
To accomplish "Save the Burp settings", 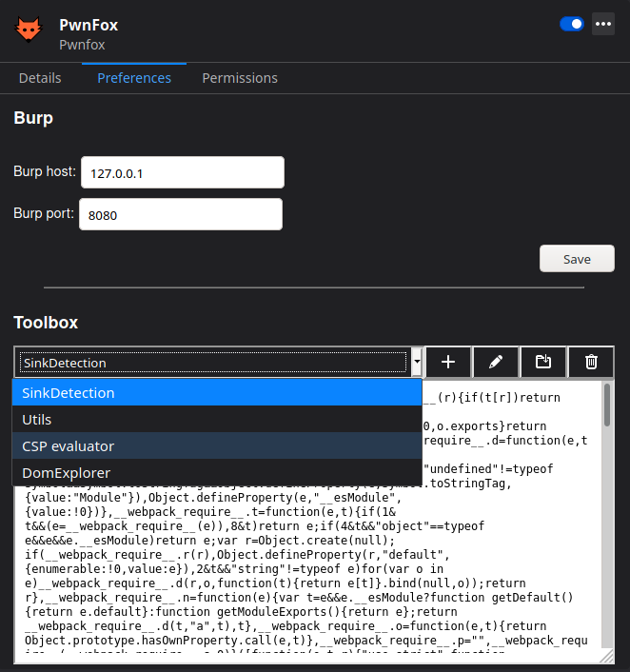I will coord(577,259).
